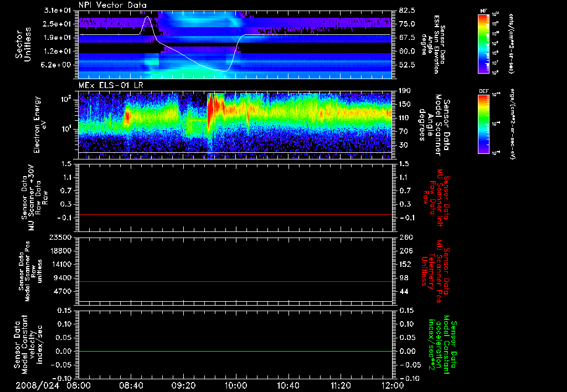Screen dimensions: 567x392
Task: Click the 3.1e+01 sector tick label
Action: pos(59,11)
